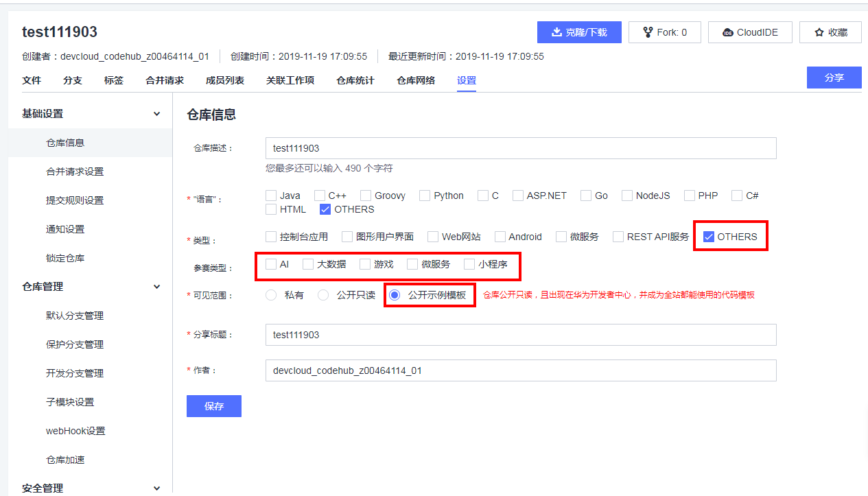Click the Fork button with branch icon
The image size is (868, 496).
664,32
